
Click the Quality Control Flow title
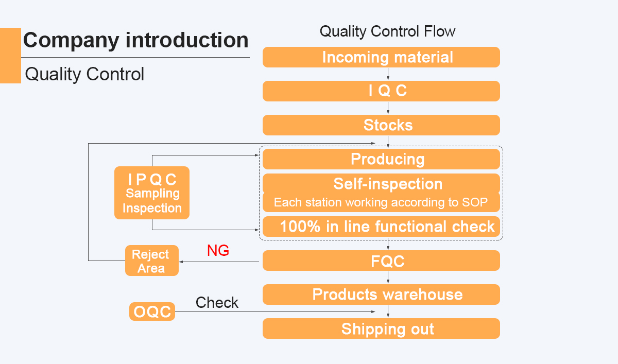[x=387, y=31]
